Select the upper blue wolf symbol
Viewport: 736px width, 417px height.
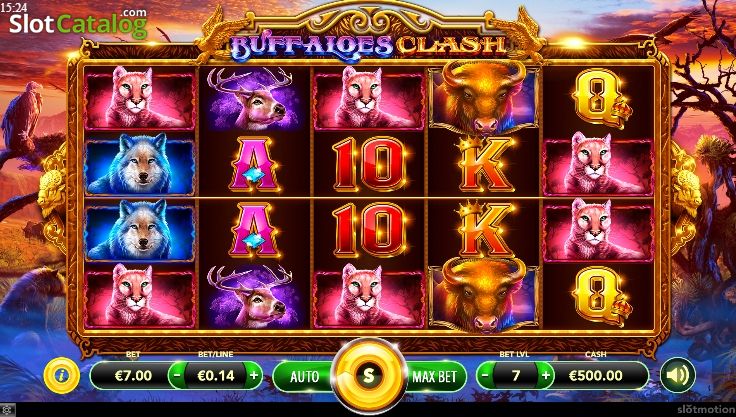point(140,164)
